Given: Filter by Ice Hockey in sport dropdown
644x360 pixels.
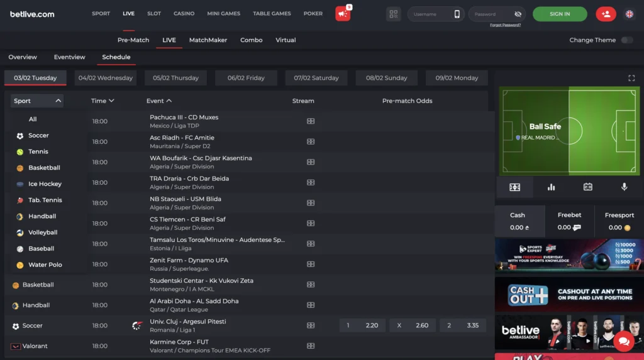Looking at the screenshot, I should (45, 184).
